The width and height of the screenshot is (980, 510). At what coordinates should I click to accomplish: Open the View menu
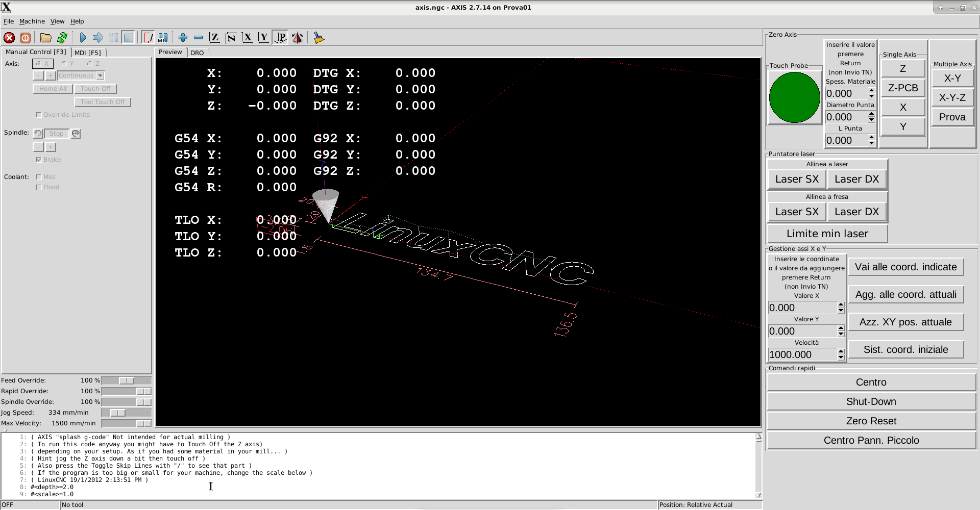pyautogui.click(x=57, y=21)
